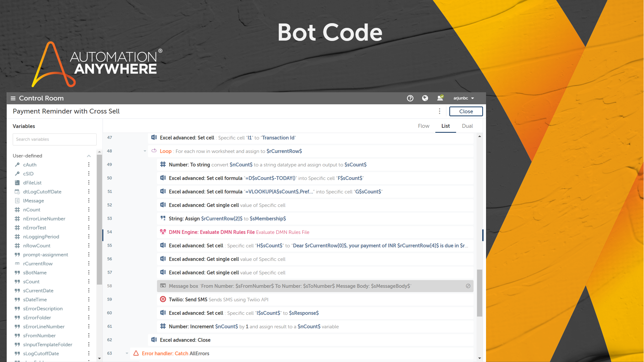Click the DMN Engine action icon

click(x=163, y=232)
